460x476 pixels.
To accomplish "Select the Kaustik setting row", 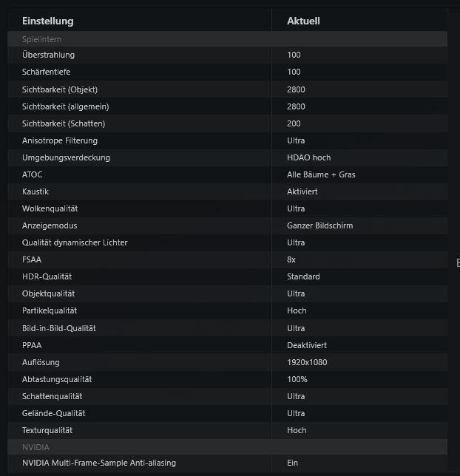I will (x=227, y=191).
